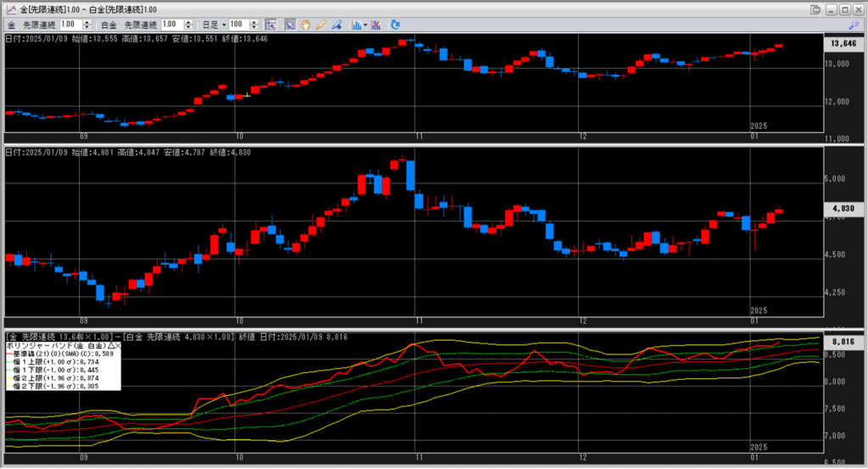The image size is (868, 469).
Task: Activate the hand pan tool
Action: point(305,25)
